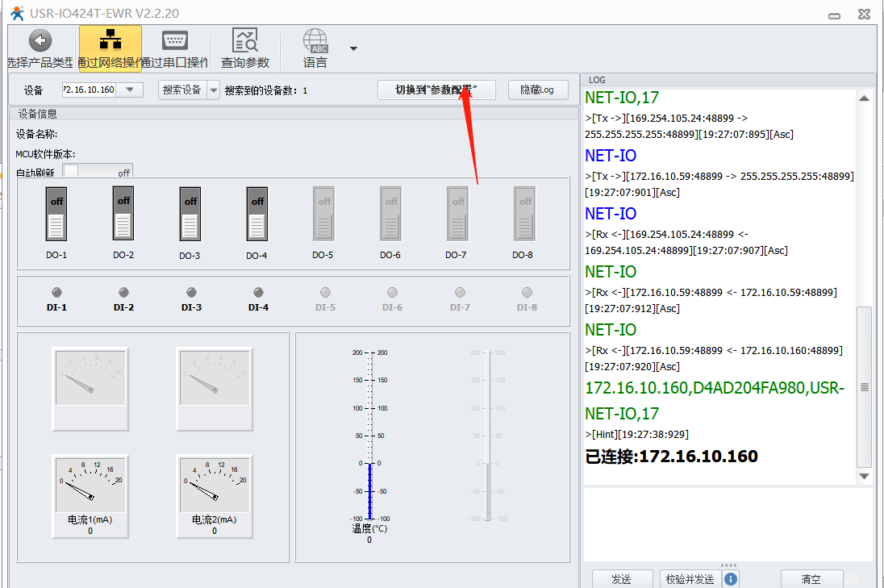
Task: Clear the log with the clear button
Action: 811,579
